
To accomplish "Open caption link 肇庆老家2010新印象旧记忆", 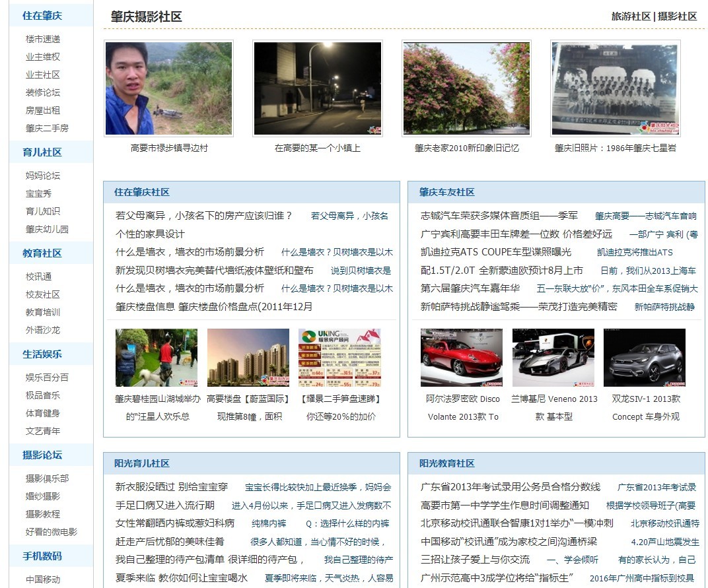I will (466, 148).
